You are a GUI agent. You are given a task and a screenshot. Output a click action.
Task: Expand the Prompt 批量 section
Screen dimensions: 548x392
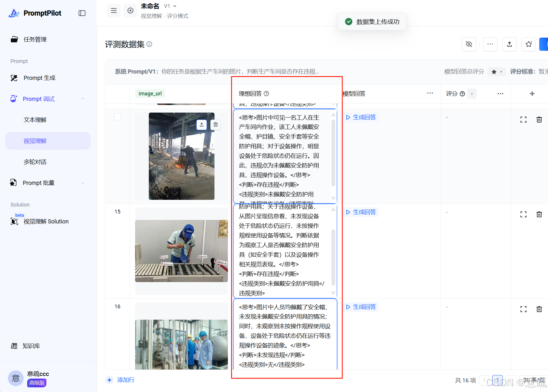click(83, 183)
